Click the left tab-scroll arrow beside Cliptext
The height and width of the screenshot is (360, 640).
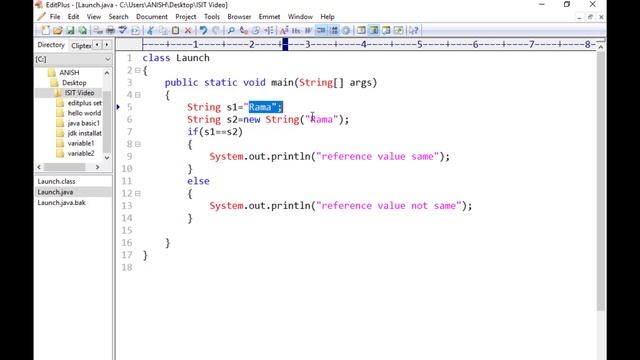97,45
